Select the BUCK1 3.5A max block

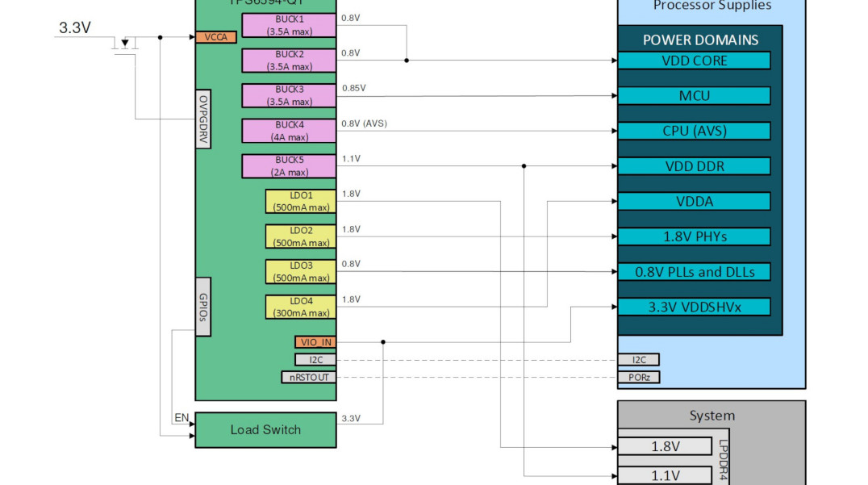[x=289, y=26]
